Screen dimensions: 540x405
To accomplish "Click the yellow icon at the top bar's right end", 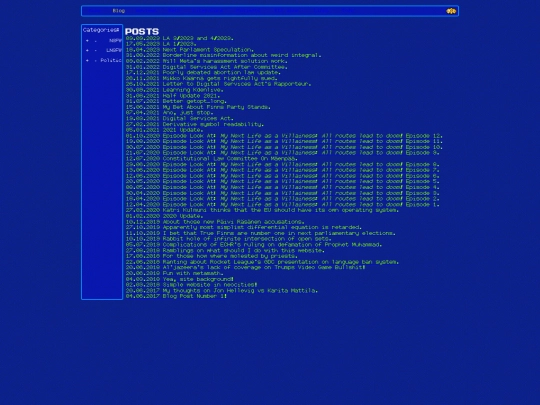I will tap(451, 11).
